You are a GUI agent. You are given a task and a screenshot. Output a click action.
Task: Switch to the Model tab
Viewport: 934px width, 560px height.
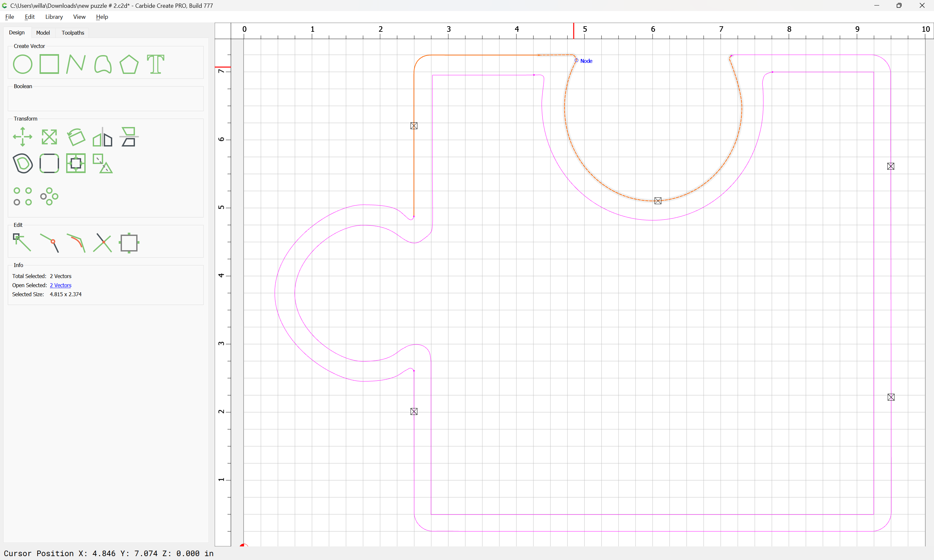pyautogui.click(x=43, y=33)
